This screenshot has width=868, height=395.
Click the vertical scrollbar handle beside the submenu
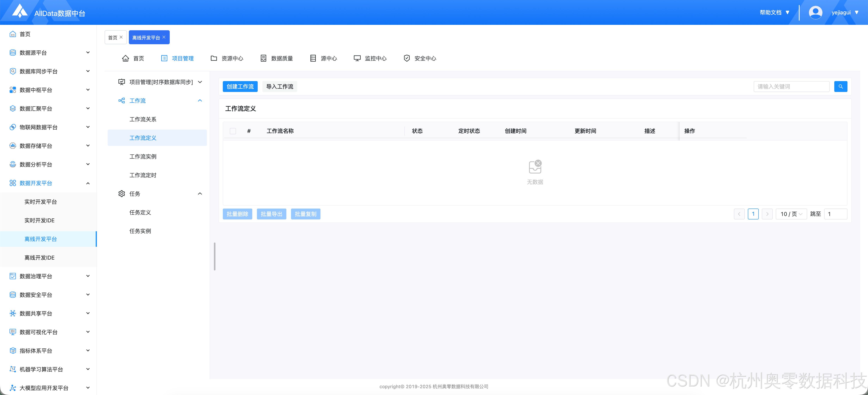click(x=215, y=256)
